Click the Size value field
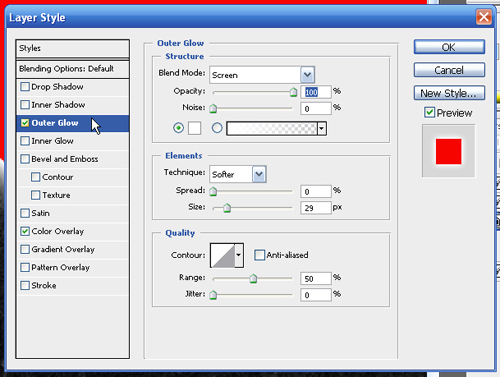Viewport: 500px width, 377px height. (316, 208)
